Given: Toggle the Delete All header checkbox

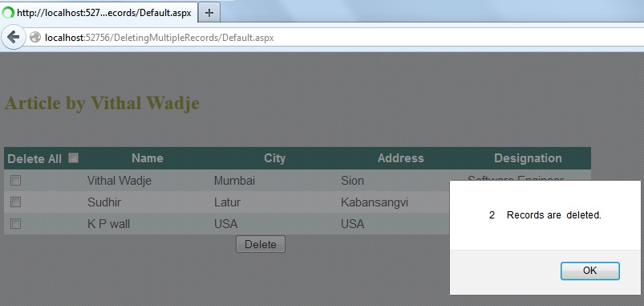Looking at the screenshot, I should pos(74,158).
